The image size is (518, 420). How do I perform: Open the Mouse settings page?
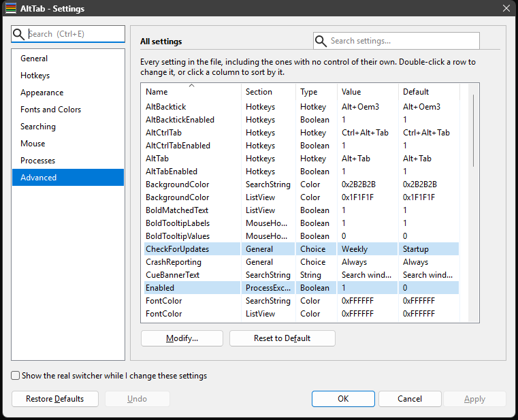click(68, 144)
